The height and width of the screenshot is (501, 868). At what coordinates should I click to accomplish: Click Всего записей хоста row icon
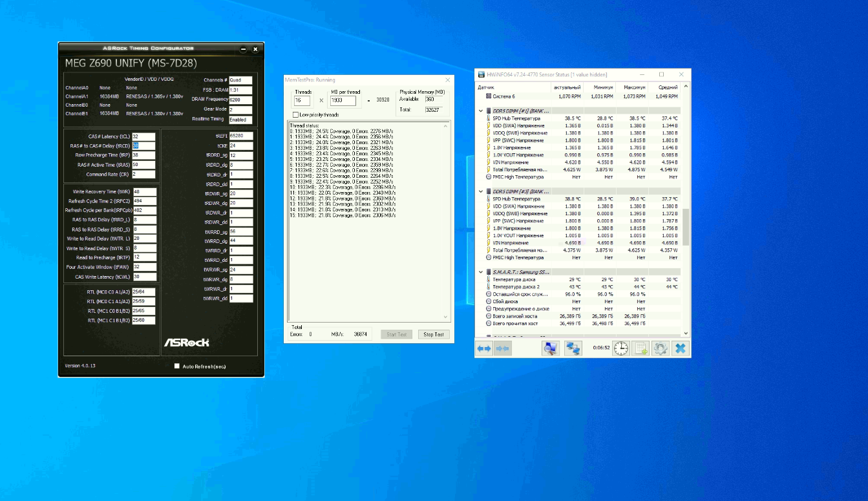[x=488, y=316]
